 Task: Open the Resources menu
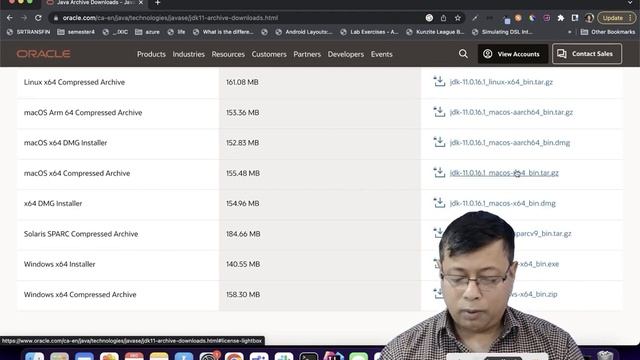pos(228,54)
